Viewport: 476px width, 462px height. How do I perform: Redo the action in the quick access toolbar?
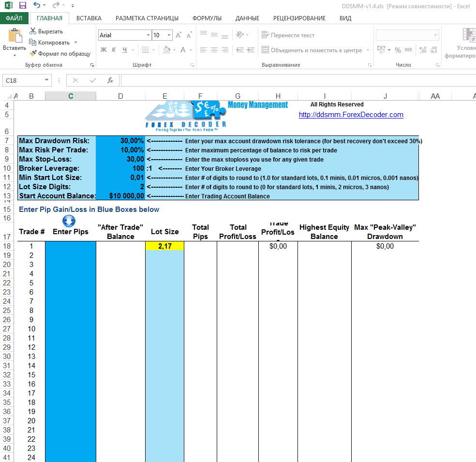pyautogui.click(x=56, y=5)
